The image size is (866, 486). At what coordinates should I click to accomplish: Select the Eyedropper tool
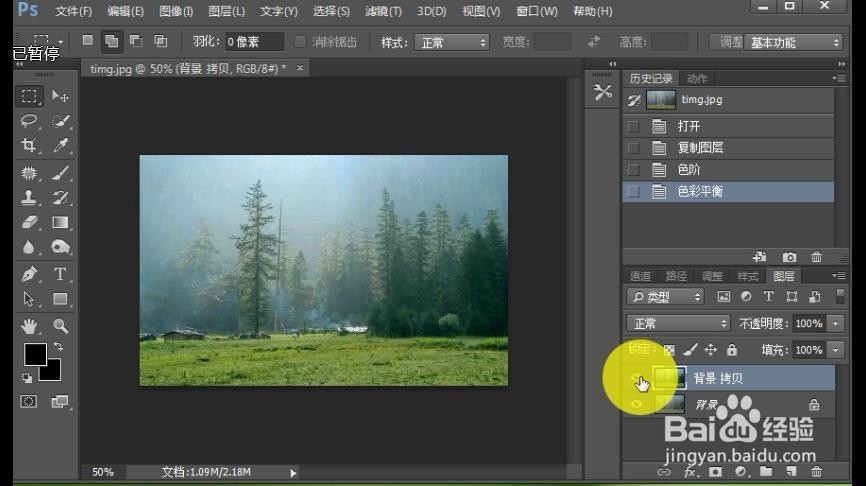point(60,145)
